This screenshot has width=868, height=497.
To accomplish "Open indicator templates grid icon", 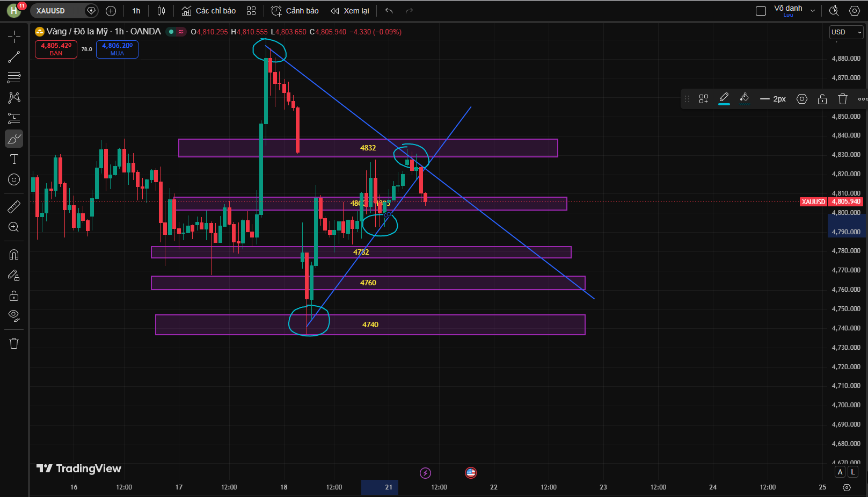I will point(251,11).
